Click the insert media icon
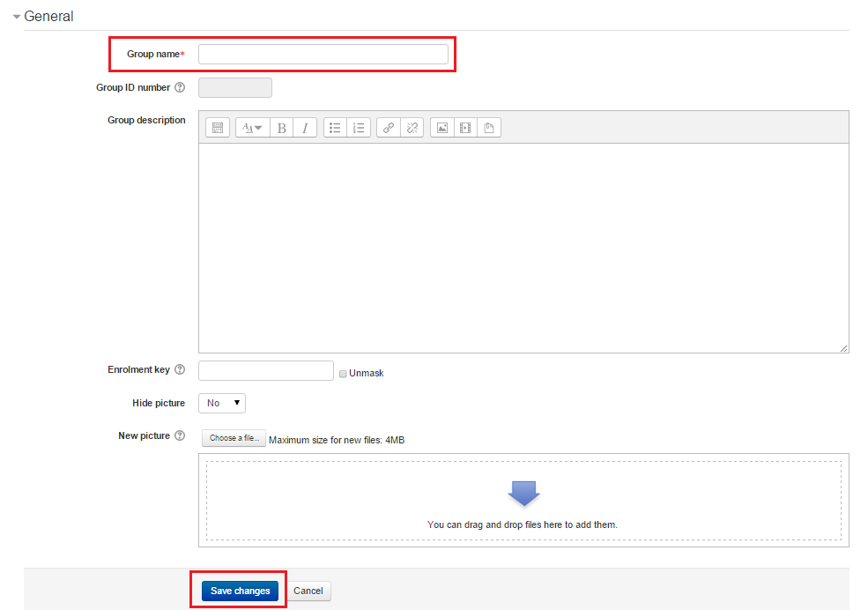Screen dimensions: 868x610 [x=465, y=128]
